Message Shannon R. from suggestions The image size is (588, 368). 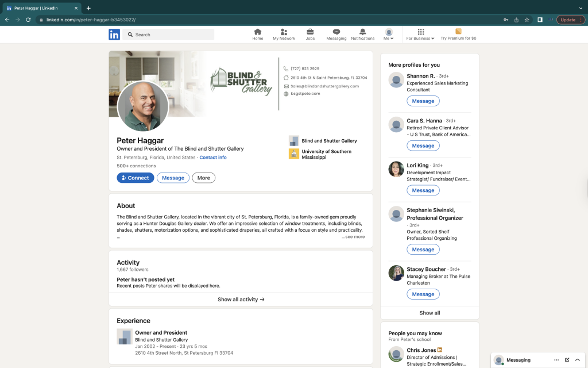pyautogui.click(x=423, y=101)
